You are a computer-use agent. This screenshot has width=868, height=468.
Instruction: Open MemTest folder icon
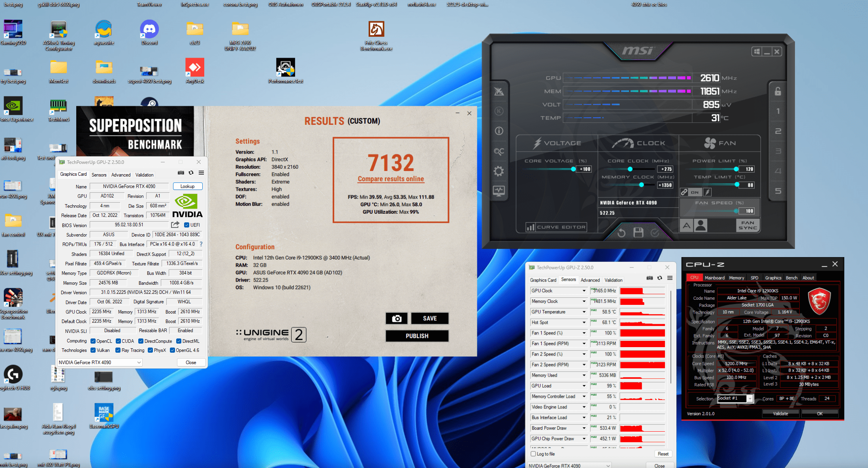(58, 71)
